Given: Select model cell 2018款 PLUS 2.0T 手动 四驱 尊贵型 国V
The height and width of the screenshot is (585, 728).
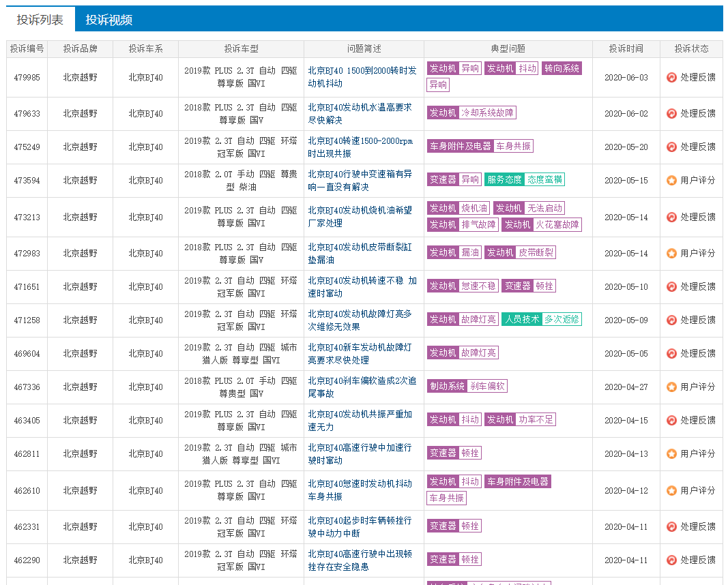Looking at the screenshot, I should (240, 387).
